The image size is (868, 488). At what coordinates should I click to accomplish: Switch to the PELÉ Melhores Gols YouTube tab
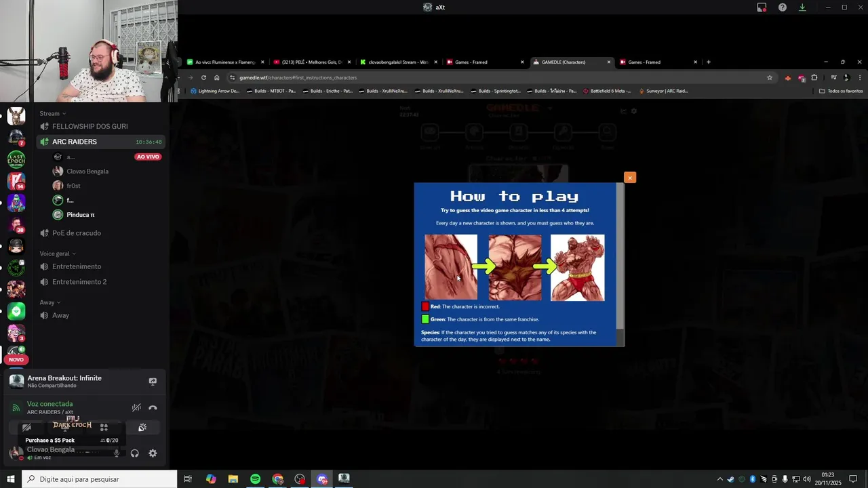click(x=312, y=62)
